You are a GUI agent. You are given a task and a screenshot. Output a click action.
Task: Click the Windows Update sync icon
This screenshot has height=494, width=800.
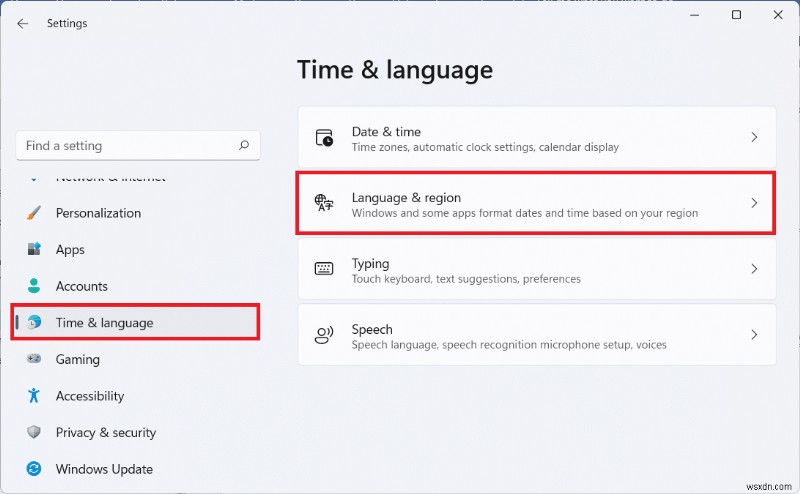tap(34, 468)
